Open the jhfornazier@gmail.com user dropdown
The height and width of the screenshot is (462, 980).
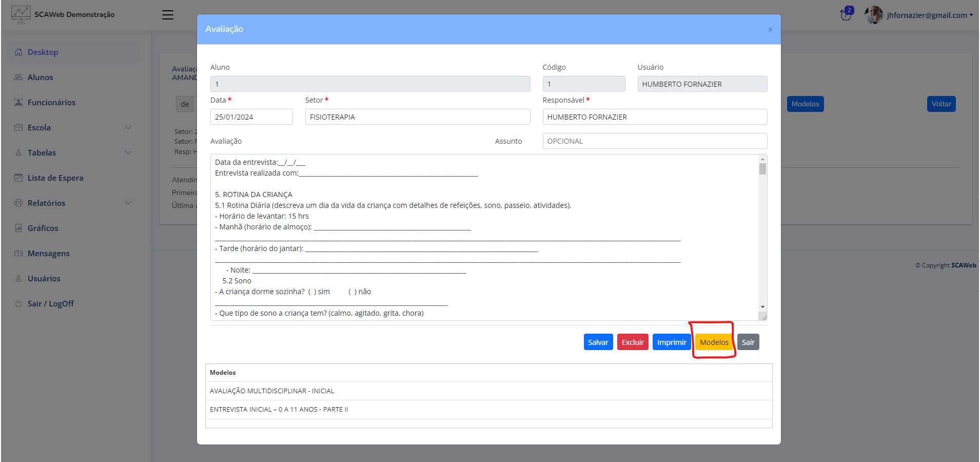(x=929, y=15)
